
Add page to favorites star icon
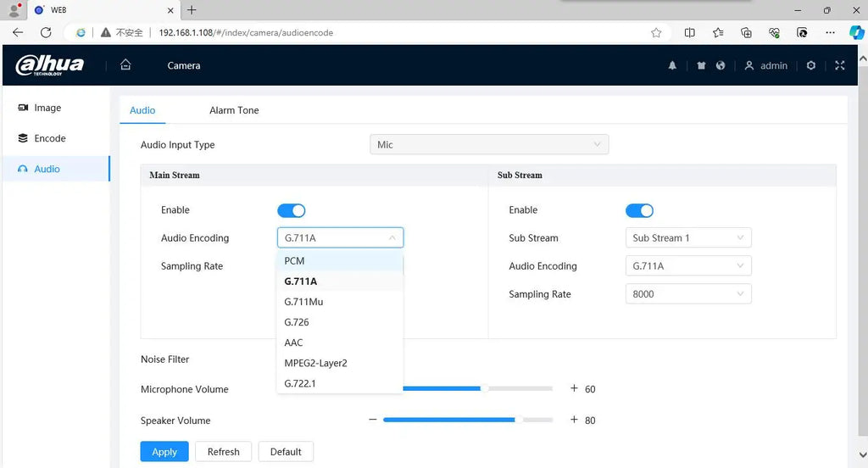point(656,33)
